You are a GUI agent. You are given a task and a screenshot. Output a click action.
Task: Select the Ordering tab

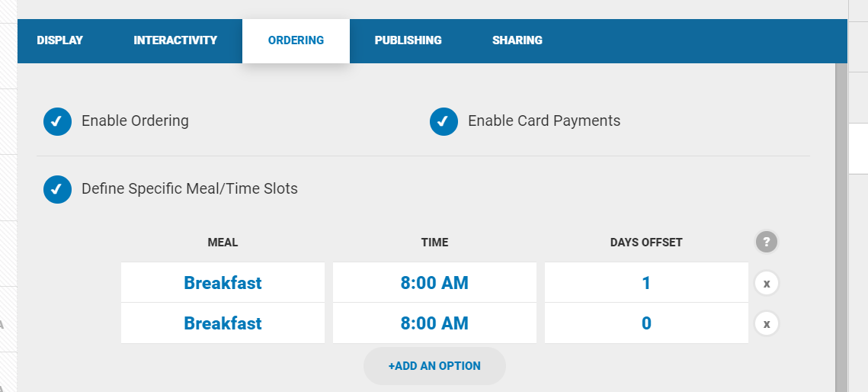[296, 40]
